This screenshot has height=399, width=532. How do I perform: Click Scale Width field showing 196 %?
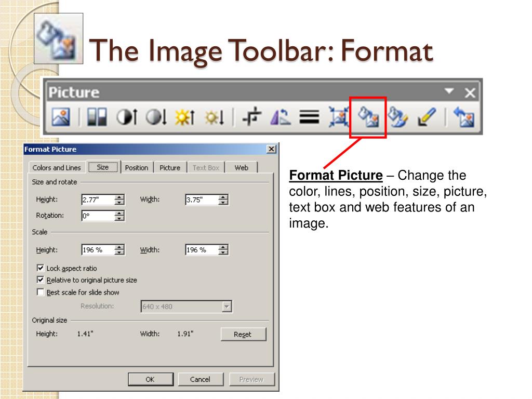(x=202, y=250)
